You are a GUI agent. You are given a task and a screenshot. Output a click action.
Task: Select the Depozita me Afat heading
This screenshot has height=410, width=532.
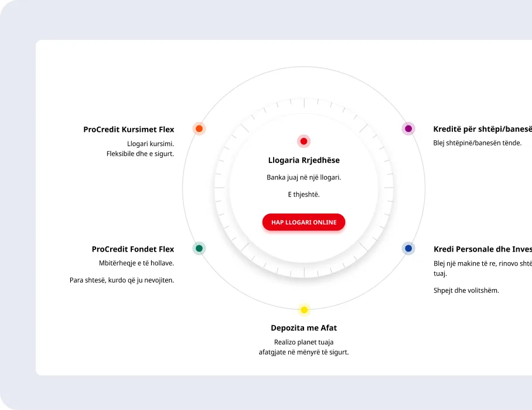coord(303,328)
